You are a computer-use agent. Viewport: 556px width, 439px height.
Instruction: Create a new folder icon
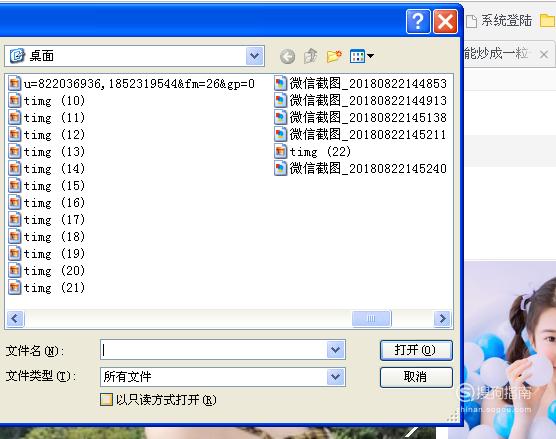[x=334, y=56]
